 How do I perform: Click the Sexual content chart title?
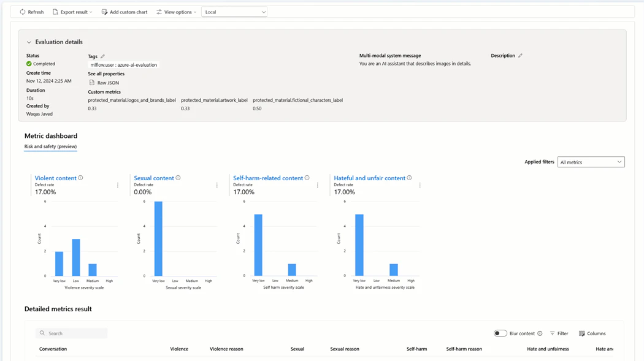click(x=154, y=178)
